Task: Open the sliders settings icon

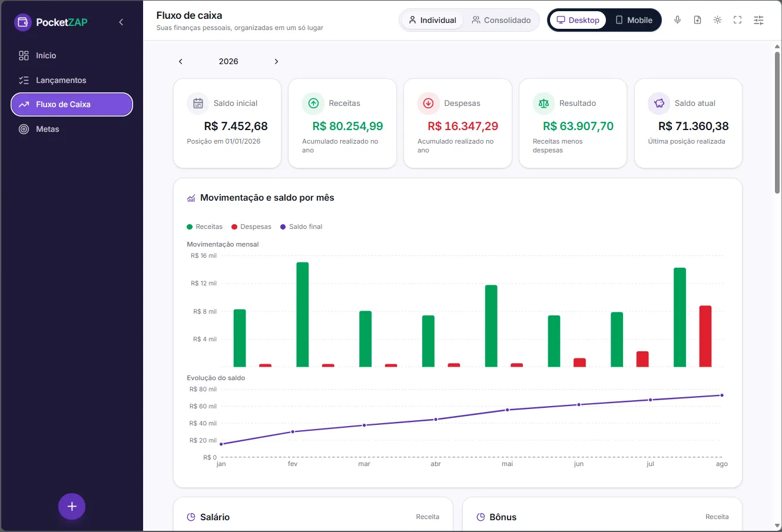Action: tap(759, 20)
